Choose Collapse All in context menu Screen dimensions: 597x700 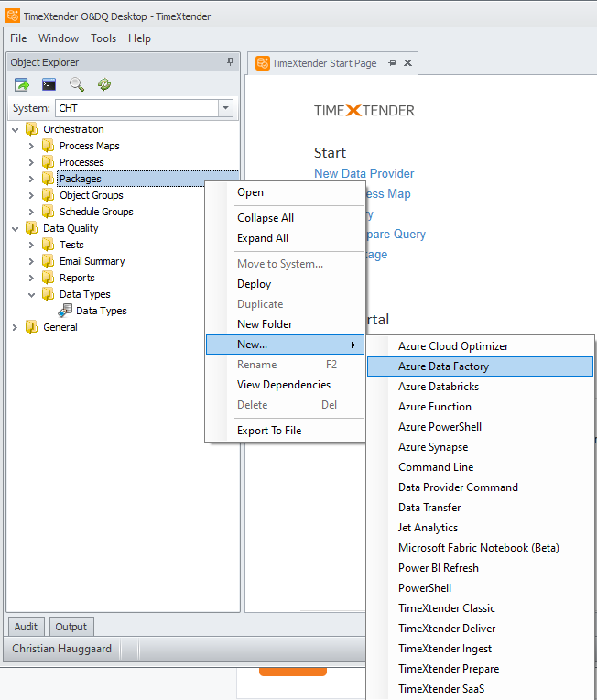285,218
